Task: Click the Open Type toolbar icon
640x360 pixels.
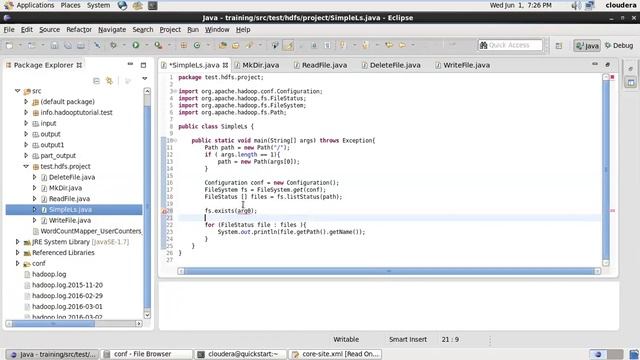Action: 222,45
